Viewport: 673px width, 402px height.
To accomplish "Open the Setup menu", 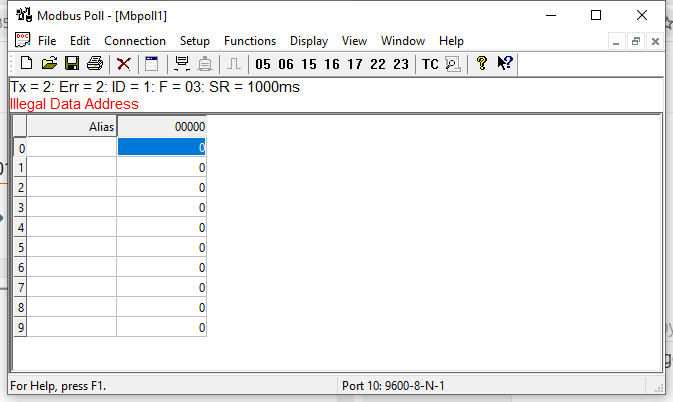I will (194, 41).
